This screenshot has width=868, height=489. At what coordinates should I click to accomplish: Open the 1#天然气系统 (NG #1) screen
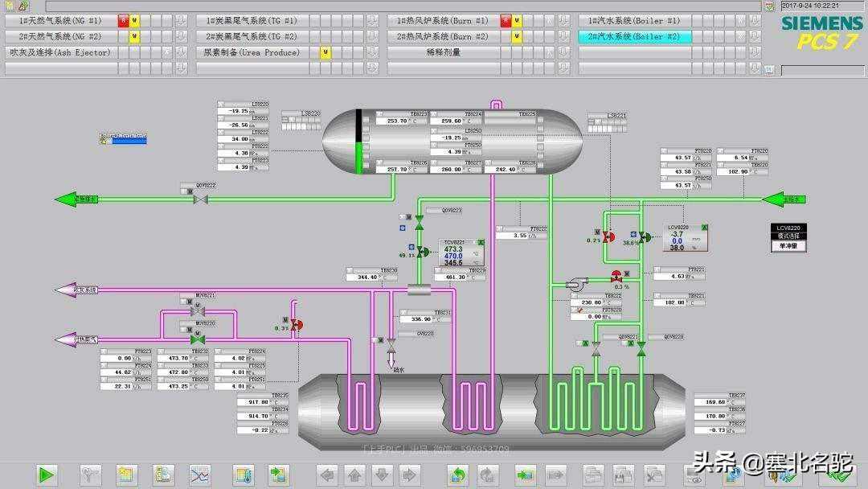(x=60, y=21)
